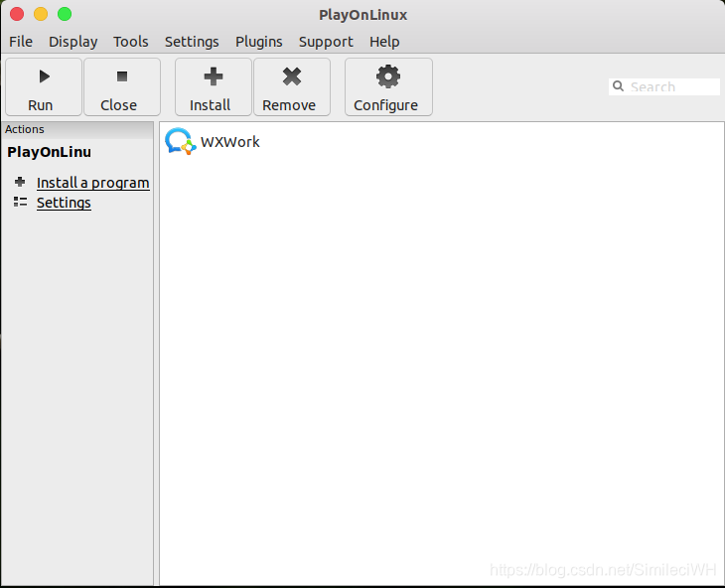Follow the Install a program link
The image size is (725, 588).
point(93,183)
